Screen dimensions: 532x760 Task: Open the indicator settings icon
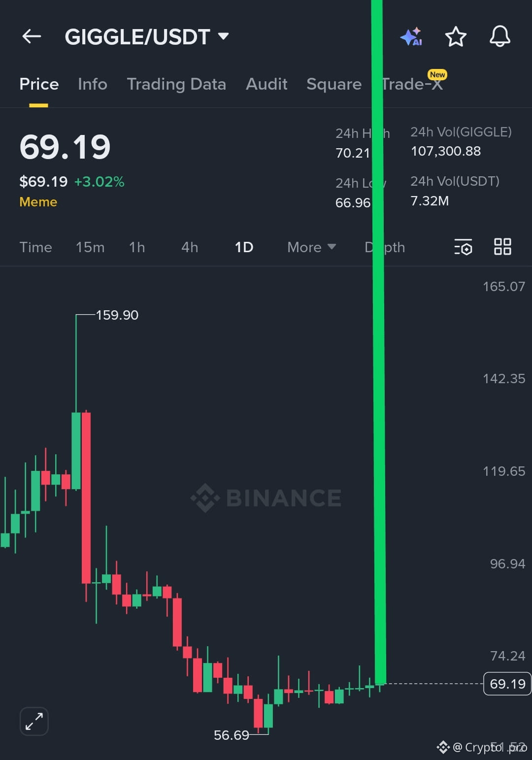point(463,247)
